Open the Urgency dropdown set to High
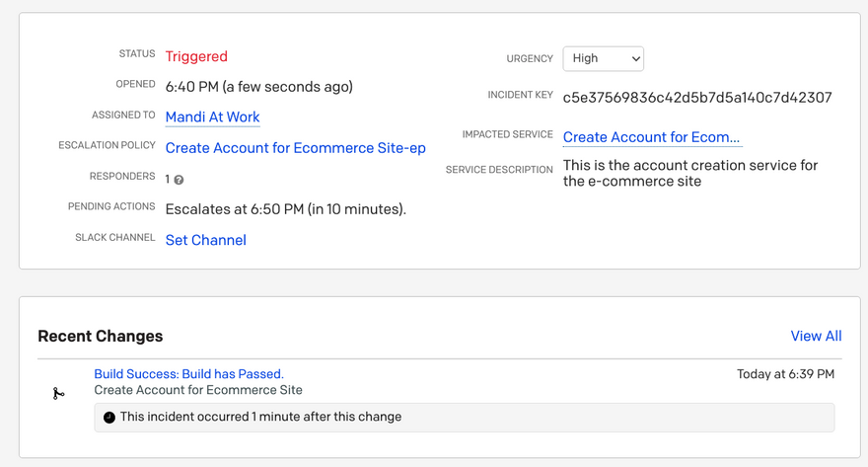This screenshot has width=868, height=467. point(603,58)
